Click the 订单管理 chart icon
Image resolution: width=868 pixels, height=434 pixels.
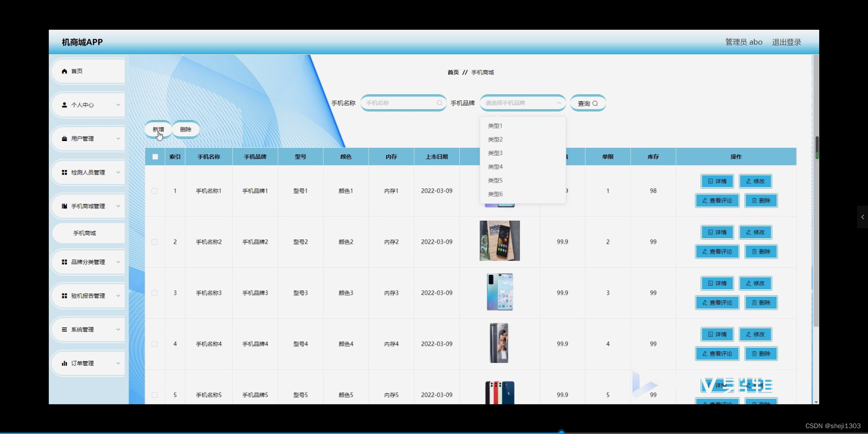(64, 363)
